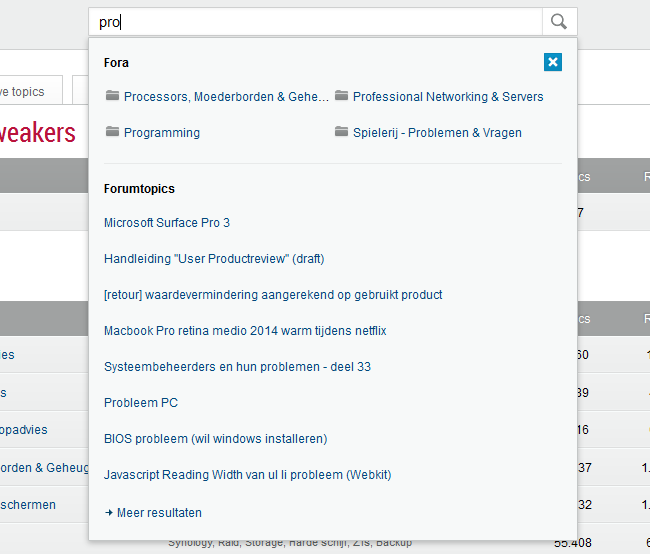This screenshot has height=554, width=650.
Task: Click the folder icon beside Professional Networking
Action: point(342,96)
